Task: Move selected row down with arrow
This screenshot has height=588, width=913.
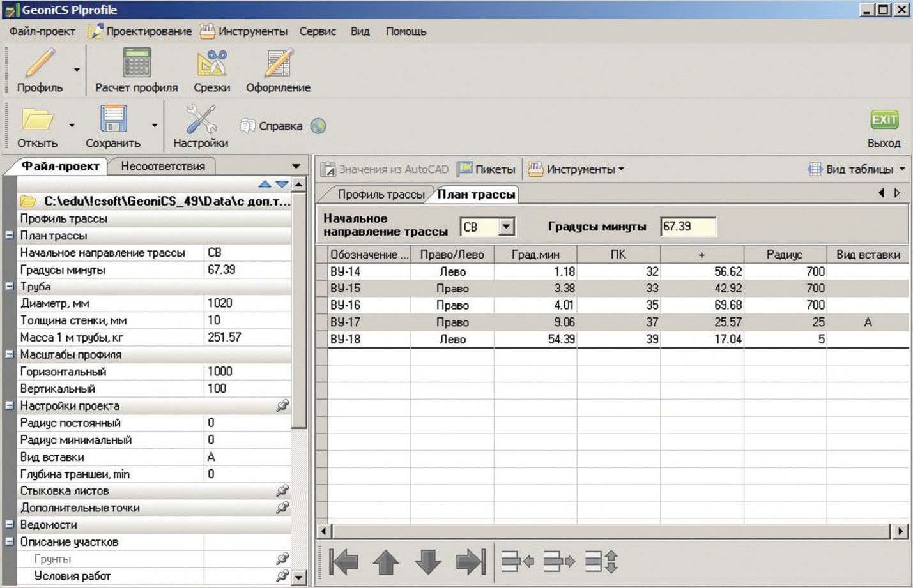Action: click(x=428, y=562)
